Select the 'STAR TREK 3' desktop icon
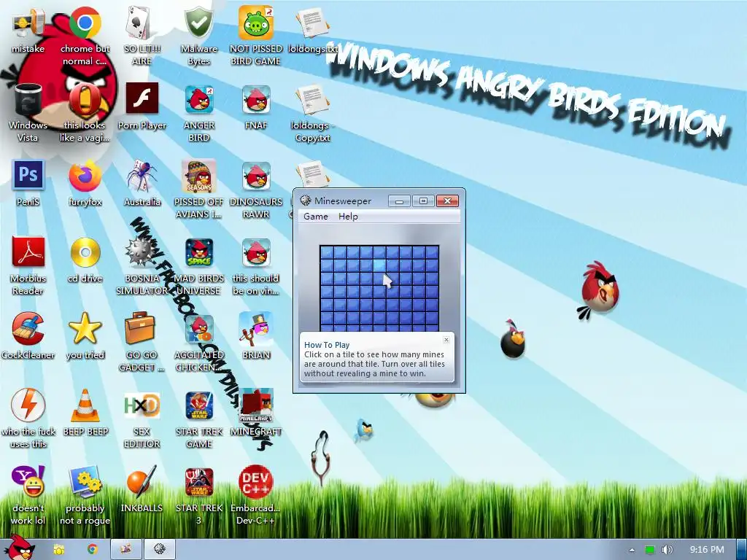This screenshot has height=560, width=747. pos(199,482)
